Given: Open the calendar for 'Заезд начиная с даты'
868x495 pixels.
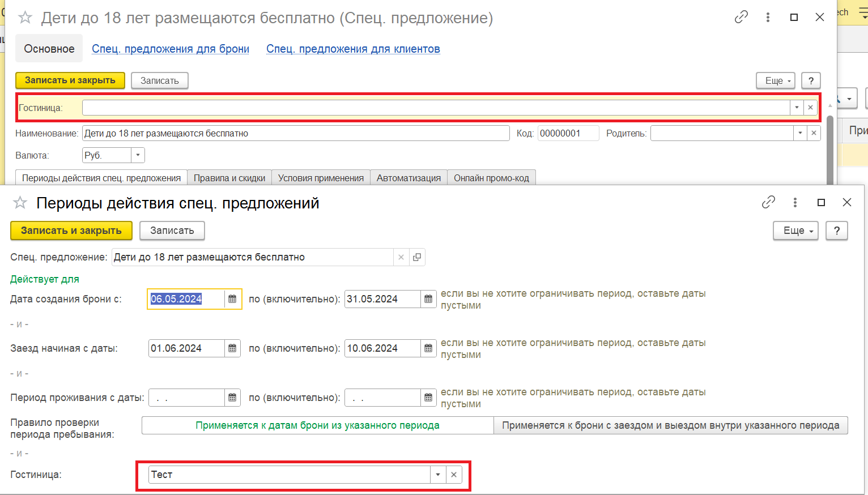Looking at the screenshot, I should point(232,348).
